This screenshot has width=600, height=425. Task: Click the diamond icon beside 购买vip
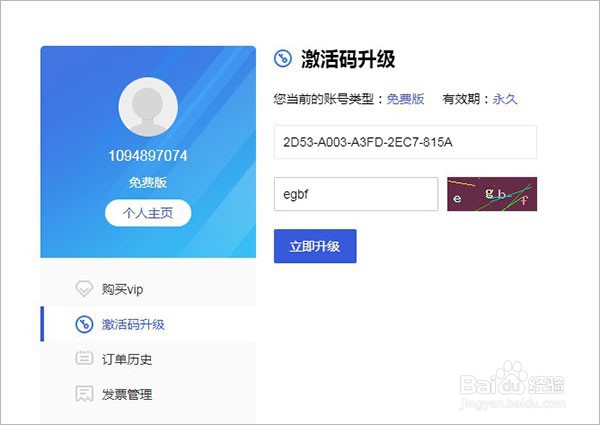click(x=84, y=289)
